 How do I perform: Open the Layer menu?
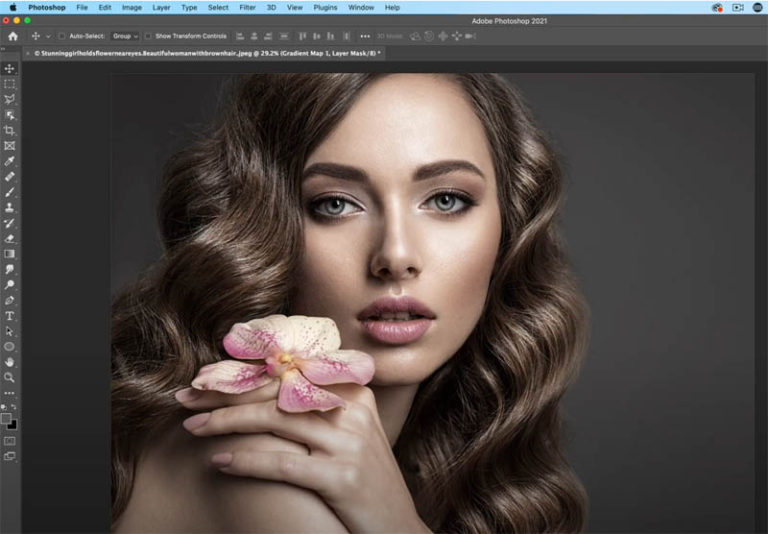(x=161, y=7)
